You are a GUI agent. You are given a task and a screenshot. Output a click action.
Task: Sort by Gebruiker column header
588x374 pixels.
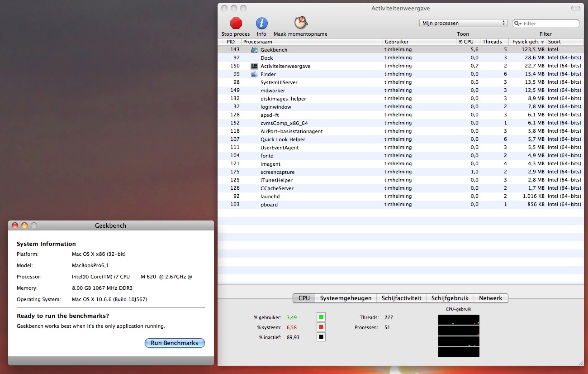pyautogui.click(x=420, y=42)
